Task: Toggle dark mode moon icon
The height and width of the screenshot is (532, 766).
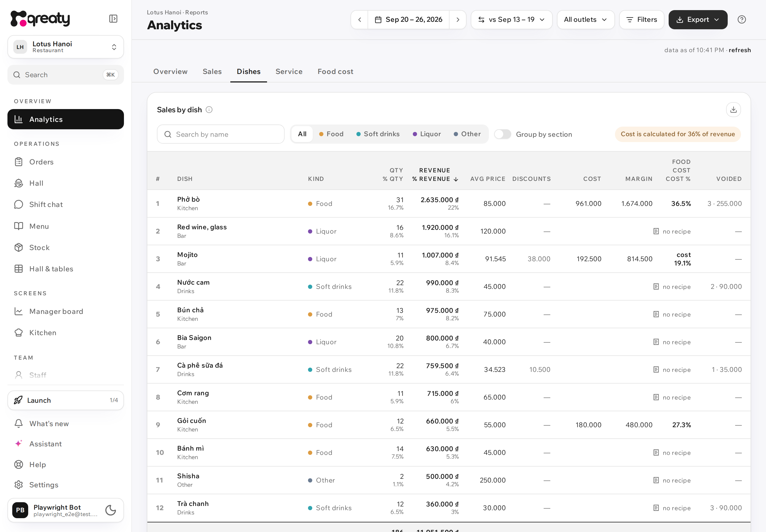Action: [x=111, y=510]
